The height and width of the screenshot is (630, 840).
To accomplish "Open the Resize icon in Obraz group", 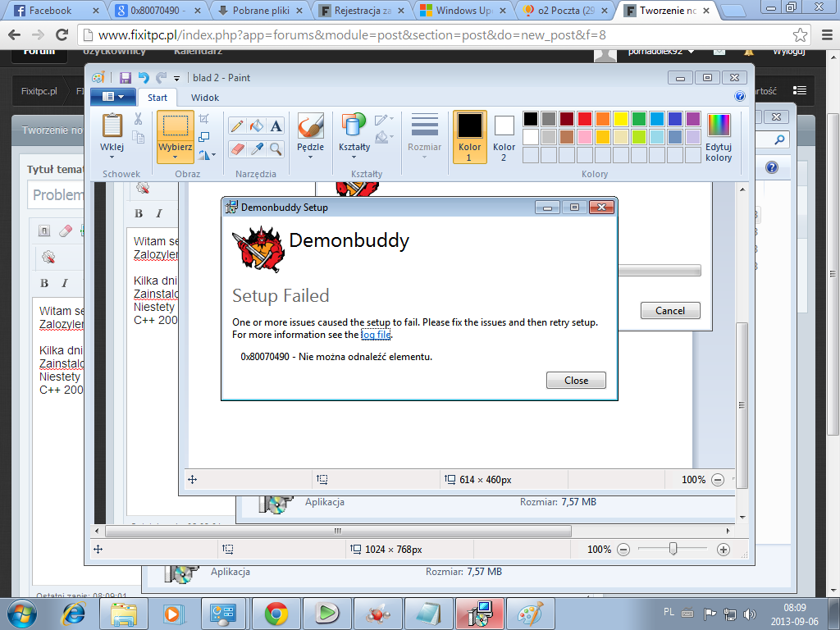I will pos(204,137).
